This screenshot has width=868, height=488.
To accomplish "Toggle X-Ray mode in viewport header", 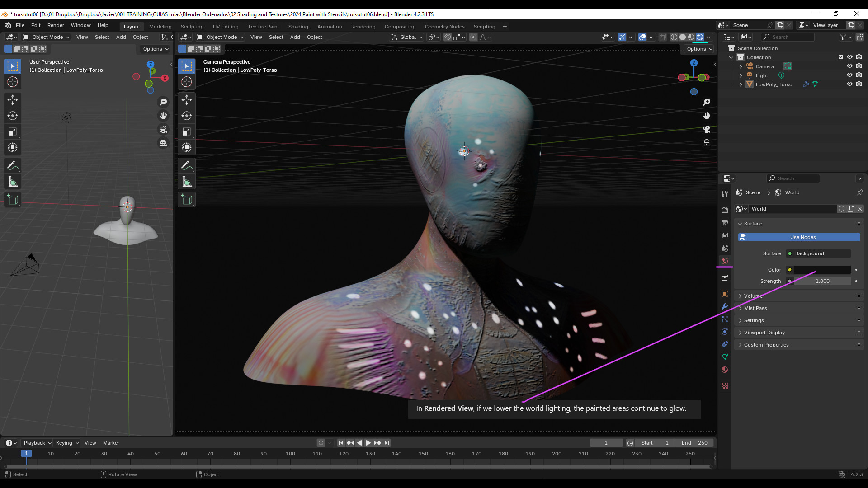I will (x=662, y=37).
